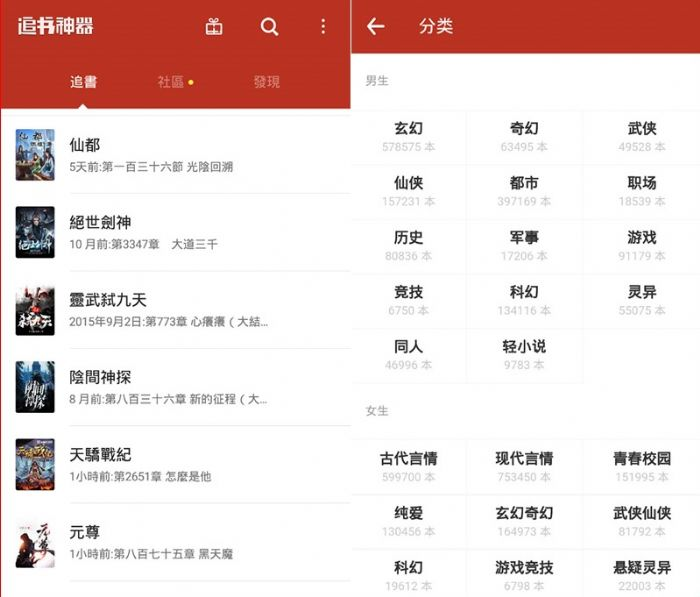The width and height of the screenshot is (700, 597).
Task: Tap the 靈武弒九天 cover image
Action: (x=35, y=310)
